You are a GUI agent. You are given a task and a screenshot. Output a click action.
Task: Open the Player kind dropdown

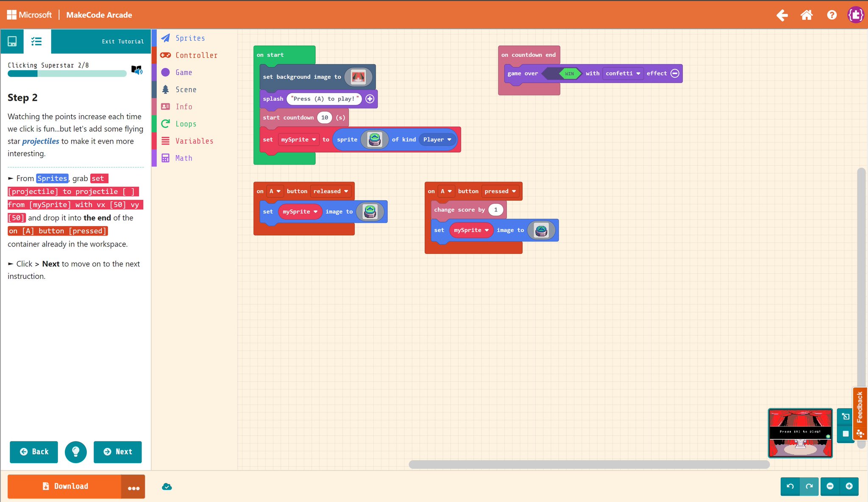coord(437,140)
